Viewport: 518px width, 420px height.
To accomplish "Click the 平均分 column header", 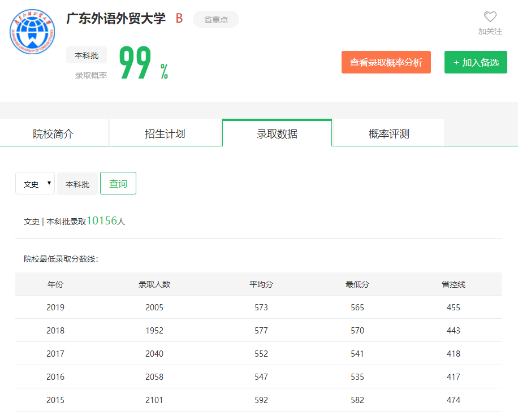I will (261, 284).
